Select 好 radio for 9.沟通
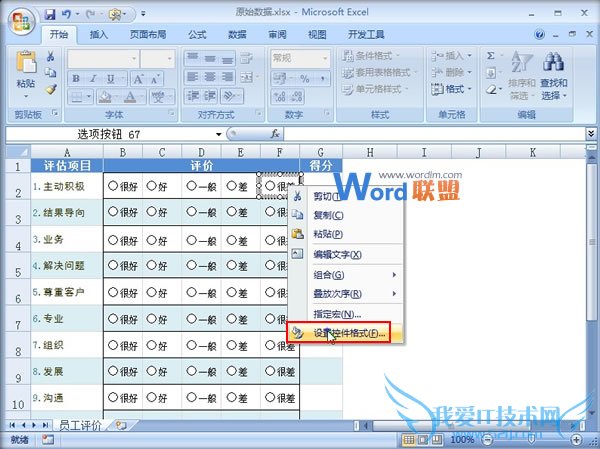The width and height of the screenshot is (600, 449). click(152, 397)
